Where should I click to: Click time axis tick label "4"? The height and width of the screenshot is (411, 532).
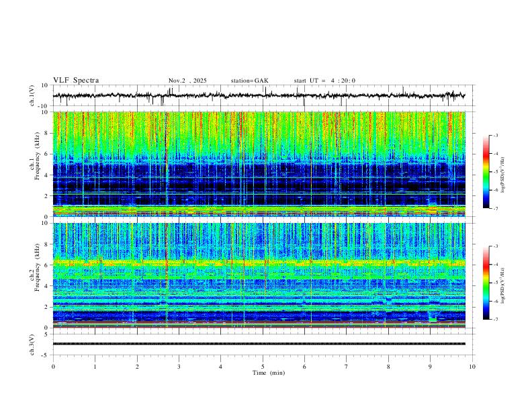[x=220, y=367]
